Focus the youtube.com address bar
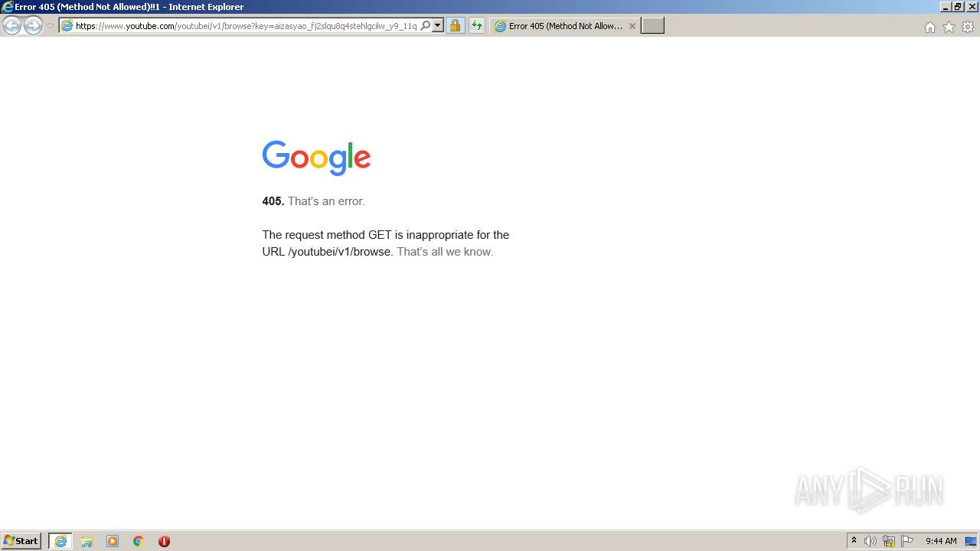The height and width of the screenshot is (551, 980). point(246,26)
